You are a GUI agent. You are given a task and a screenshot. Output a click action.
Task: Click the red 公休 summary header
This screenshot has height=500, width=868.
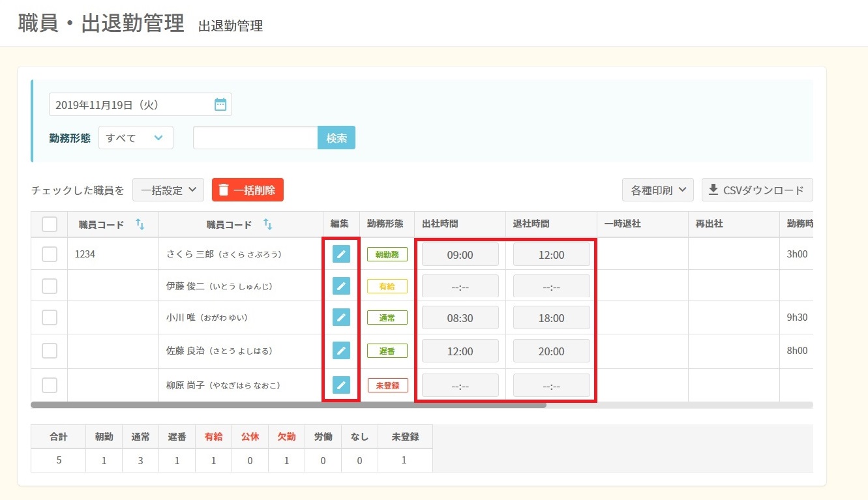point(250,437)
